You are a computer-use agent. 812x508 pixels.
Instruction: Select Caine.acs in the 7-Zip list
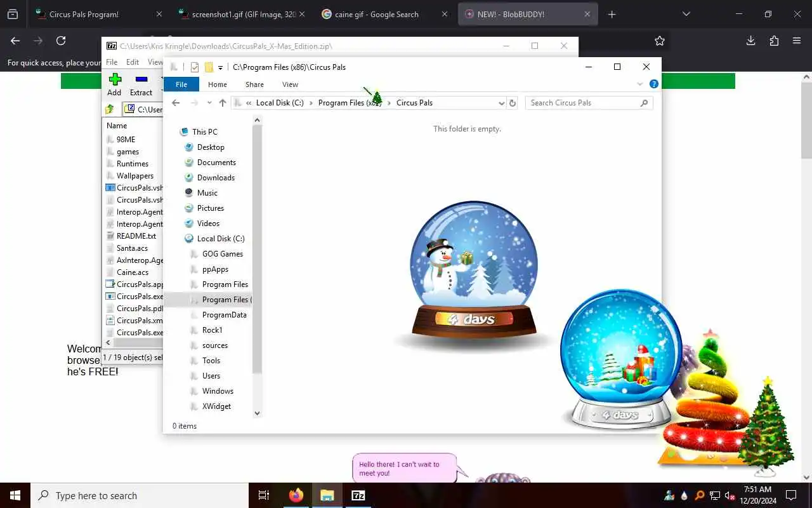pos(133,272)
